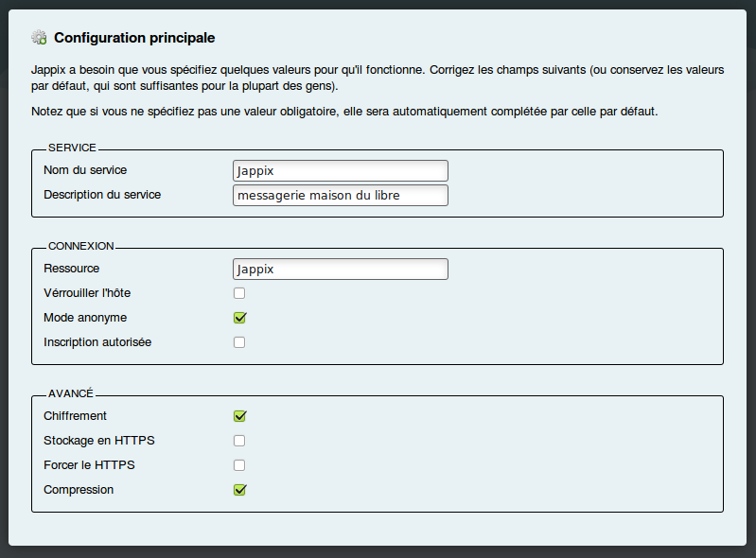The width and height of the screenshot is (756, 558).
Task: Check the Forcer le HTTPS box
Action: point(239,465)
